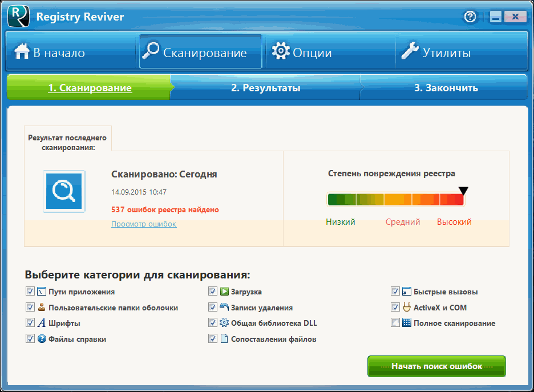Click the Высокий damage level label
The height and width of the screenshot is (392, 534).
click(x=454, y=222)
